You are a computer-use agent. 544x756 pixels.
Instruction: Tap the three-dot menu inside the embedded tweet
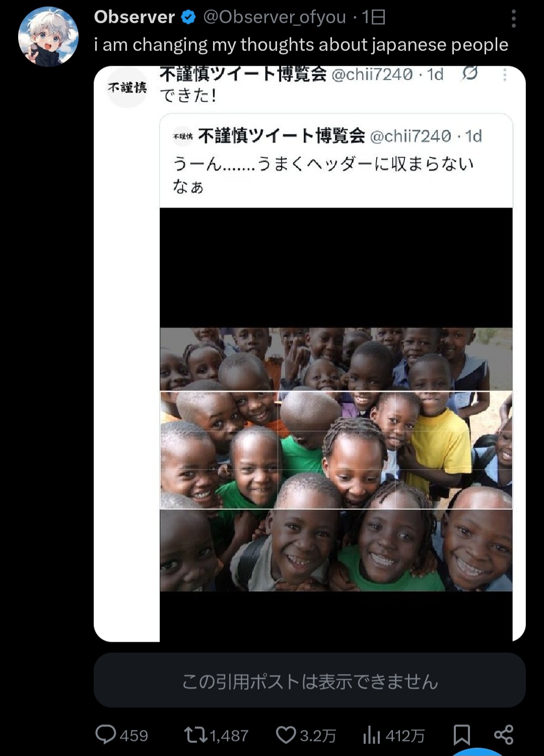pyautogui.click(x=505, y=75)
